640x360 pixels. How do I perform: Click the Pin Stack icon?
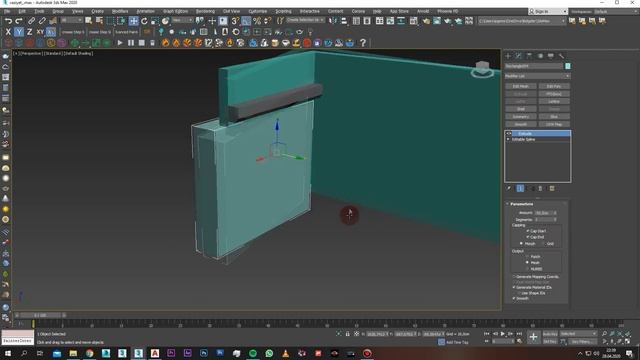(x=509, y=188)
